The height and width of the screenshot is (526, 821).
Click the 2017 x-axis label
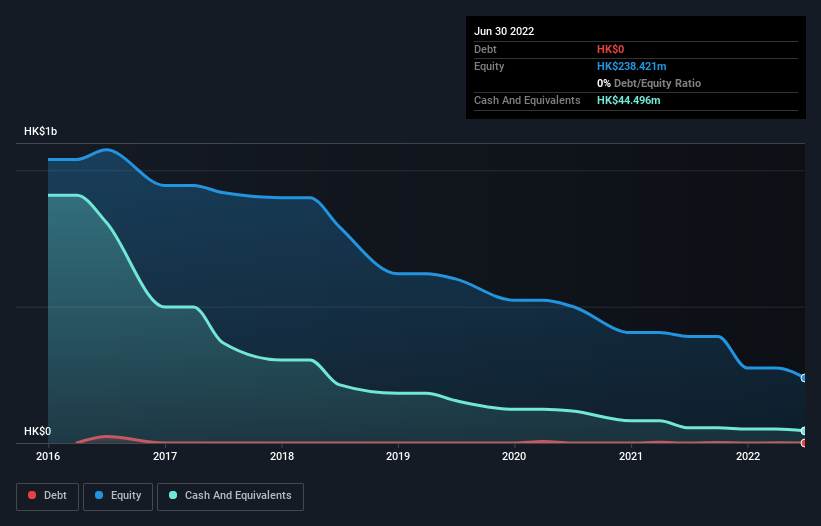165,456
